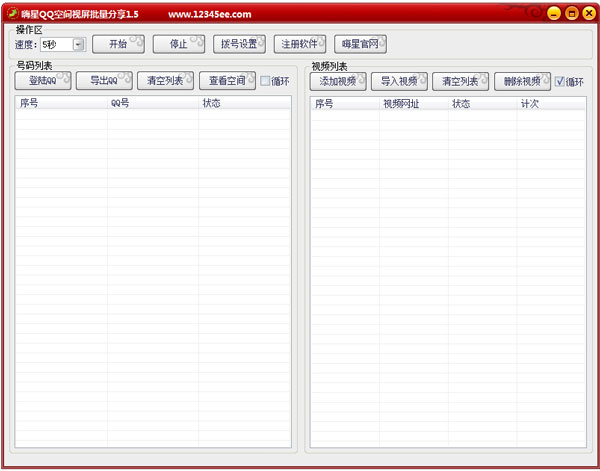Screen dimensions: 600x471
Task: Click the 注册软件 register software button
Action: pos(300,44)
